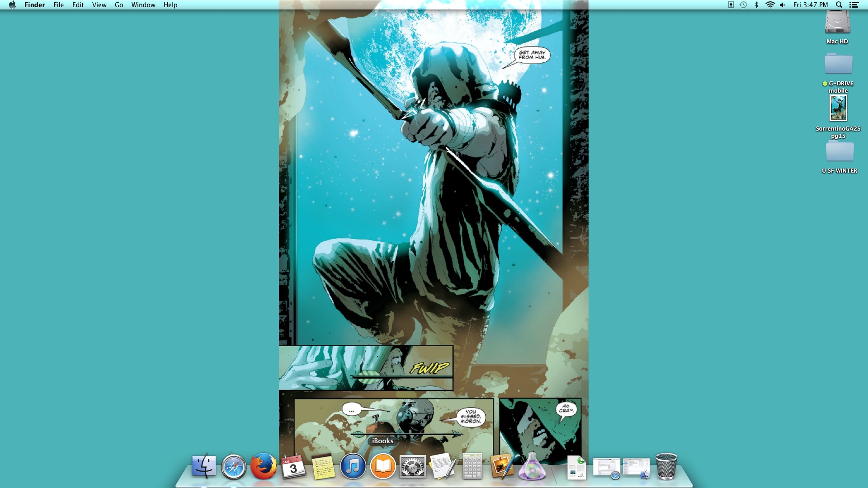Click the battery status icon in menu bar

click(x=731, y=5)
